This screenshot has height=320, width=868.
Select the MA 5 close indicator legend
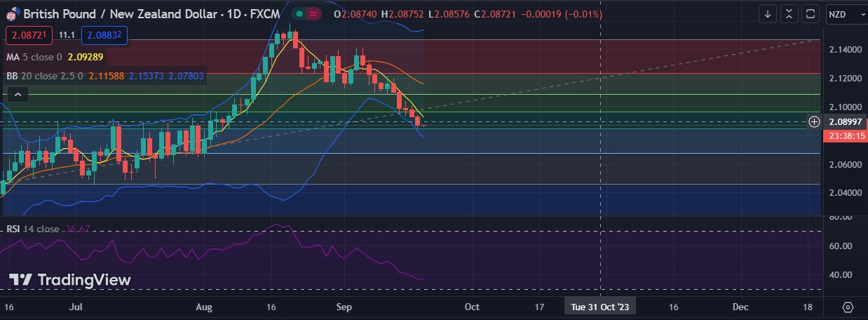(x=34, y=57)
